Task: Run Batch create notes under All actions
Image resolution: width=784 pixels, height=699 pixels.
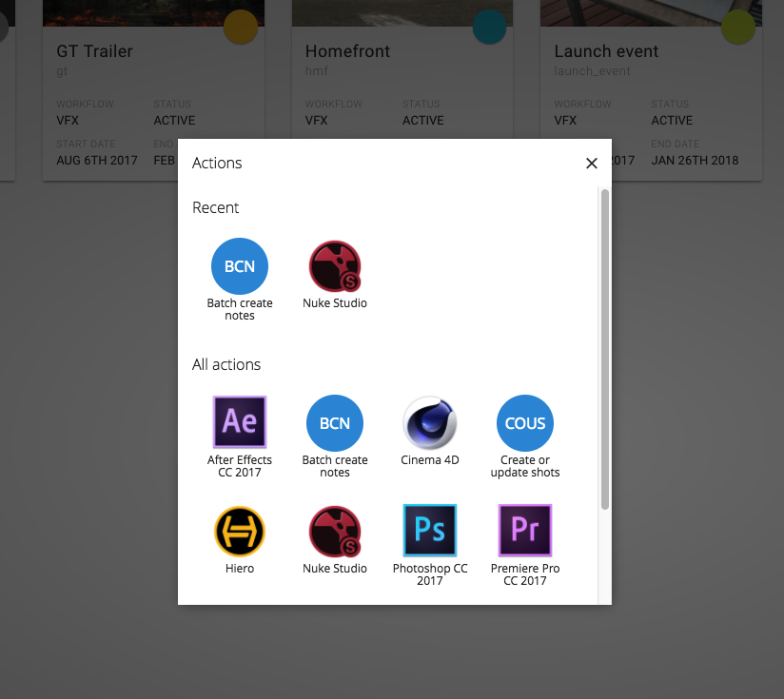Action: coord(335,437)
